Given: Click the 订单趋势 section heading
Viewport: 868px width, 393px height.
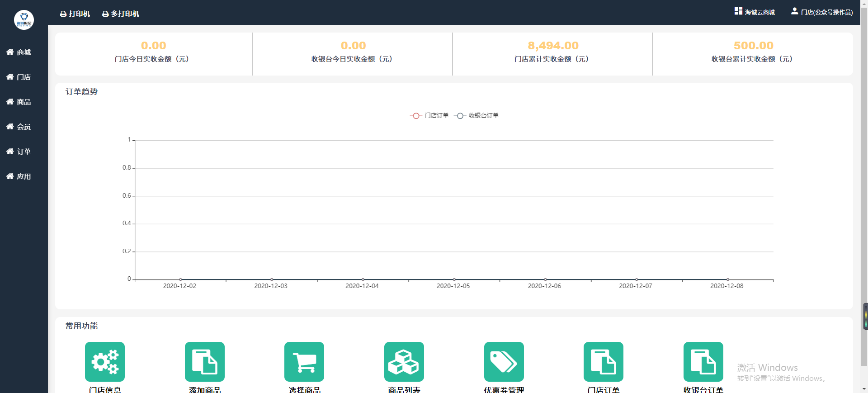Looking at the screenshot, I should tap(81, 92).
